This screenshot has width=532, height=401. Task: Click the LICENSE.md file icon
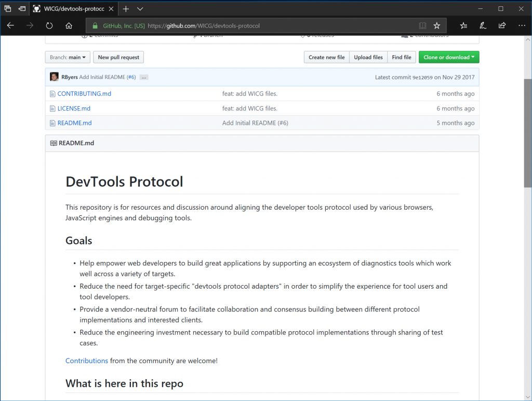[52, 109]
